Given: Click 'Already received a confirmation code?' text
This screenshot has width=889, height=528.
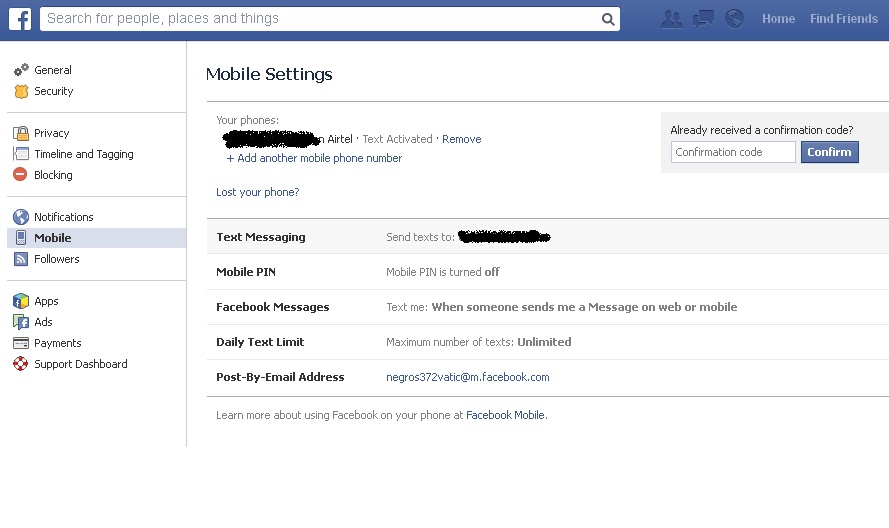Looking at the screenshot, I should [761, 130].
